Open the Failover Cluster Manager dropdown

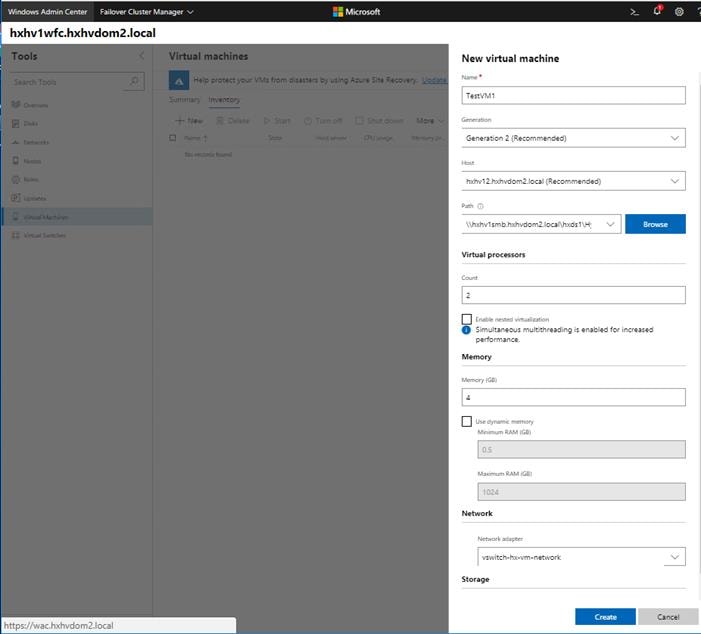[x=146, y=12]
